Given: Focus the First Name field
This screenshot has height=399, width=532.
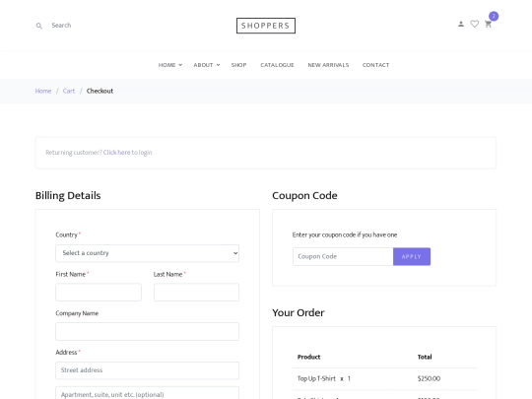Looking at the screenshot, I should [x=99, y=293].
